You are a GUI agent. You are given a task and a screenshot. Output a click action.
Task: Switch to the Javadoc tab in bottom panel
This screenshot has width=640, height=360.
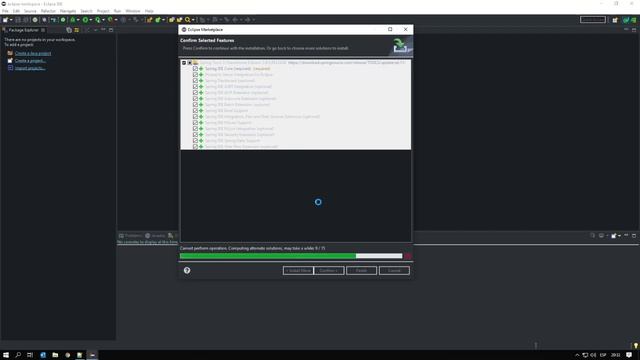point(155,236)
